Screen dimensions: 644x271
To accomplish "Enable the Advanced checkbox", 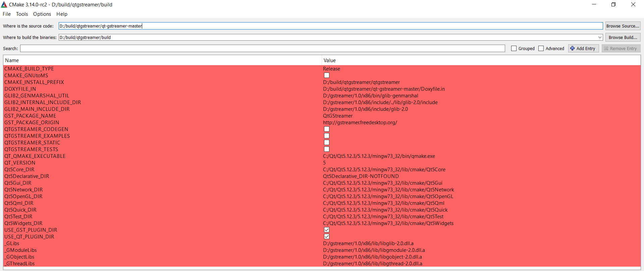I will pyautogui.click(x=541, y=48).
